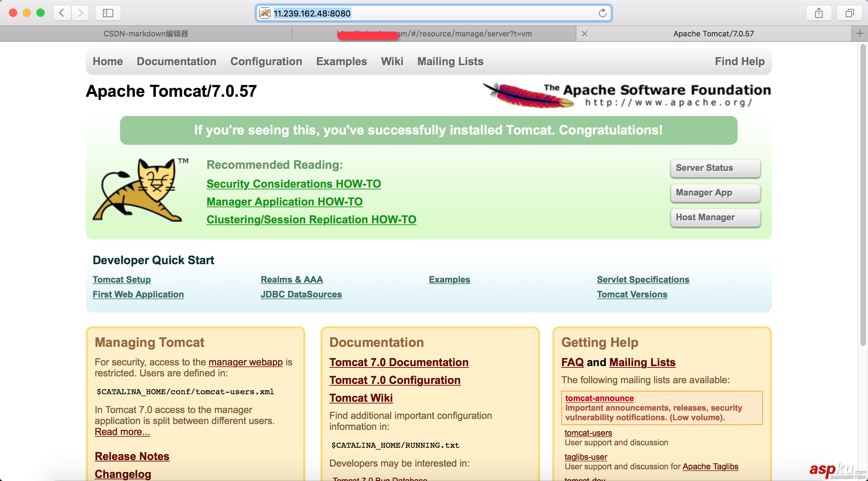Click the Manager App button
Image resolution: width=868 pixels, height=481 pixels.
[x=716, y=193]
